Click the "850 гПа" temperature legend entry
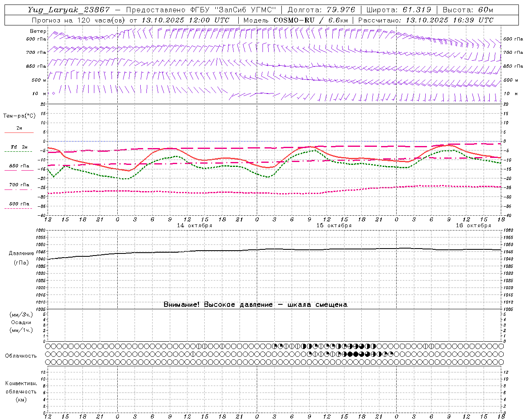The image size is (525, 420). (x=19, y=166)
